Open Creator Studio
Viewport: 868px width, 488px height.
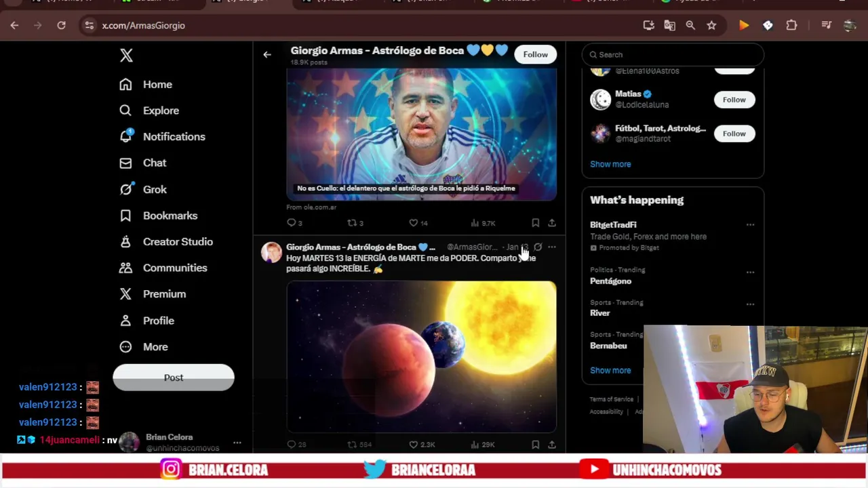click(166, 241)
